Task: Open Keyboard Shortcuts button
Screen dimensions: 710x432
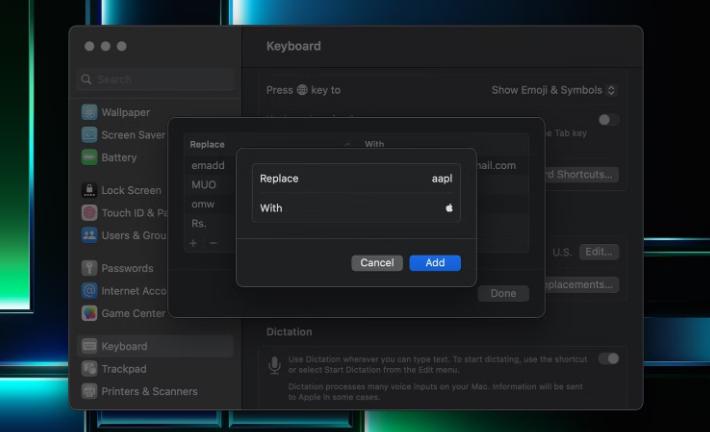Action: 581,174
